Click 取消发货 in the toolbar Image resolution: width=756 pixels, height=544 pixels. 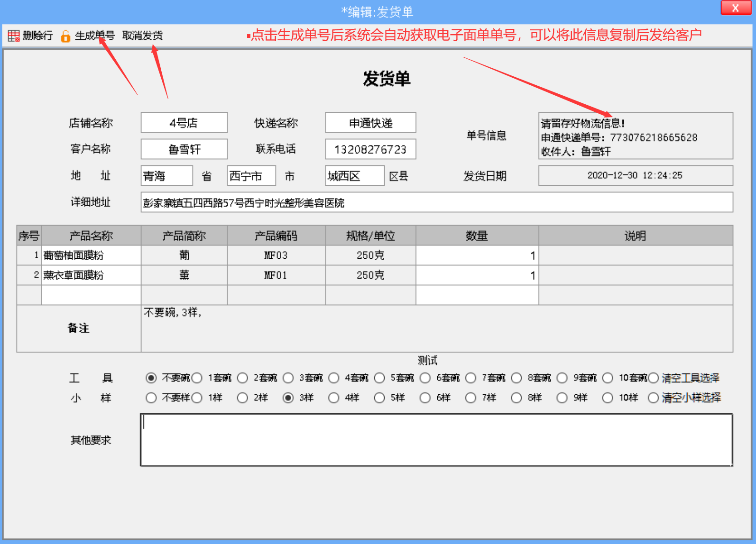[x=142, y=36]
